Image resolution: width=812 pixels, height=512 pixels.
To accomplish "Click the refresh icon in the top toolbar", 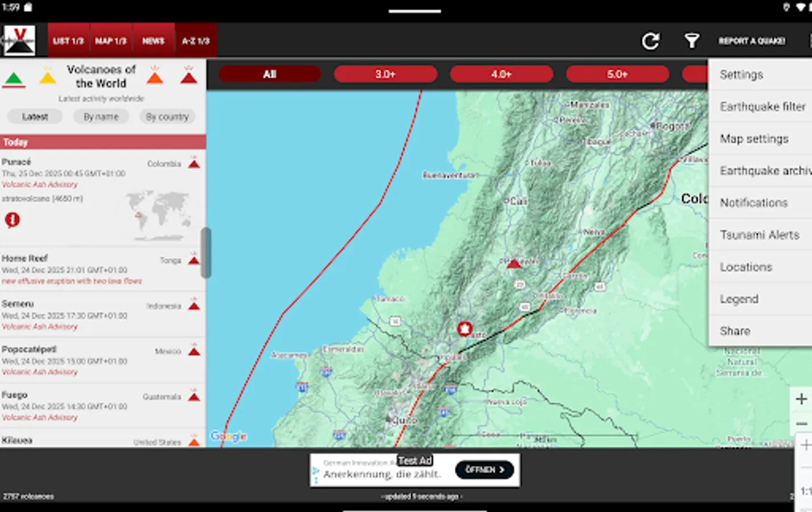I will click(x=650, y=40).
